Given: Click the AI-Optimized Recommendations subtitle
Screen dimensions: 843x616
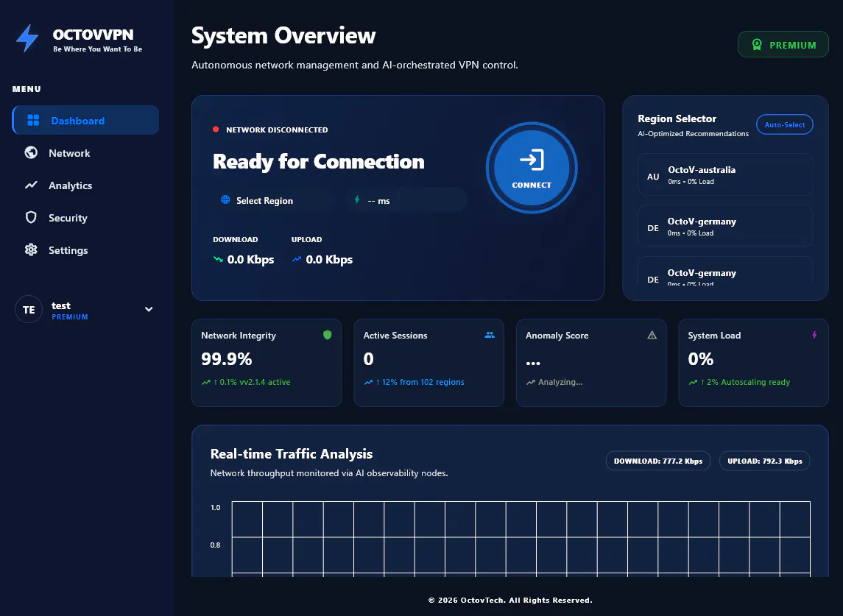Looking at the screenshot, I should pos(693,133).
